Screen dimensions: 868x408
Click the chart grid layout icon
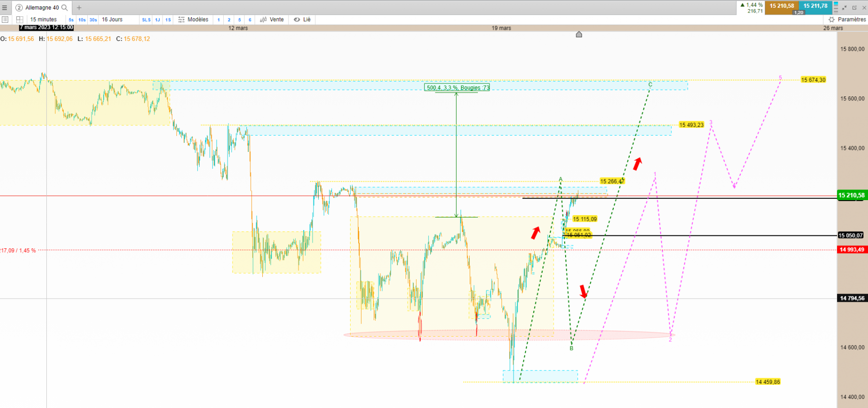pyautogui.click(x=20, y=20)
